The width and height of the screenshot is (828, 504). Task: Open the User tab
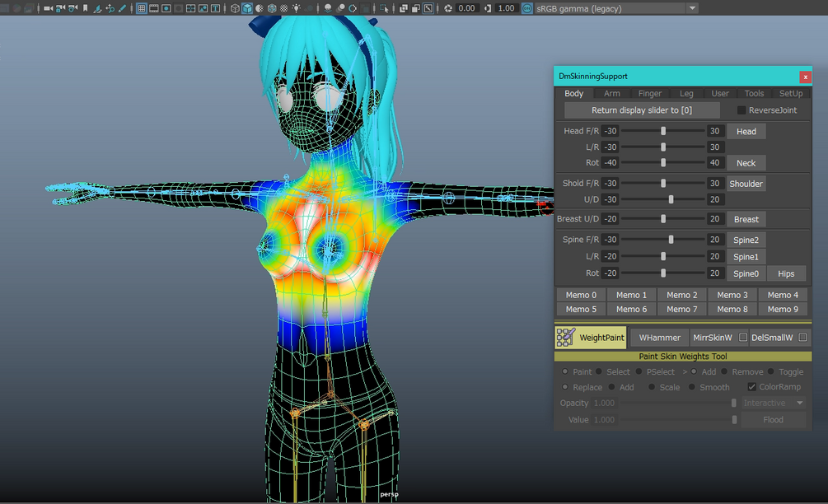point(720,93)
